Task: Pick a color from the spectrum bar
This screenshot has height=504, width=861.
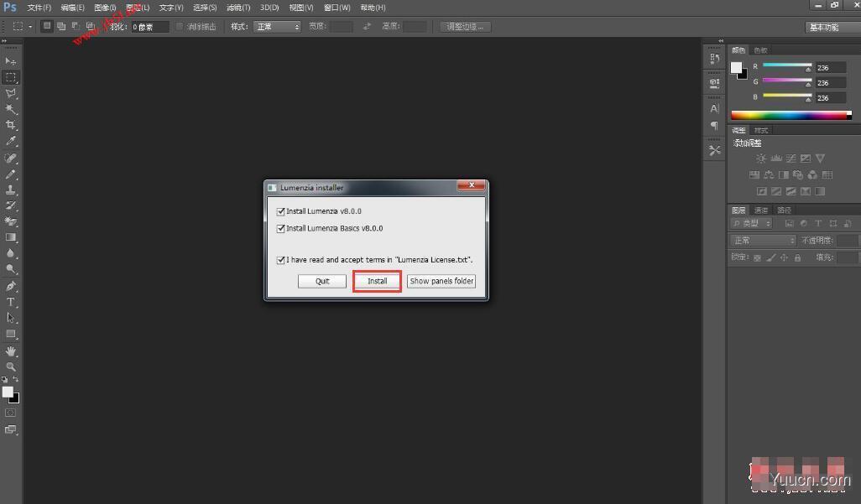Action: pos(791,115)
